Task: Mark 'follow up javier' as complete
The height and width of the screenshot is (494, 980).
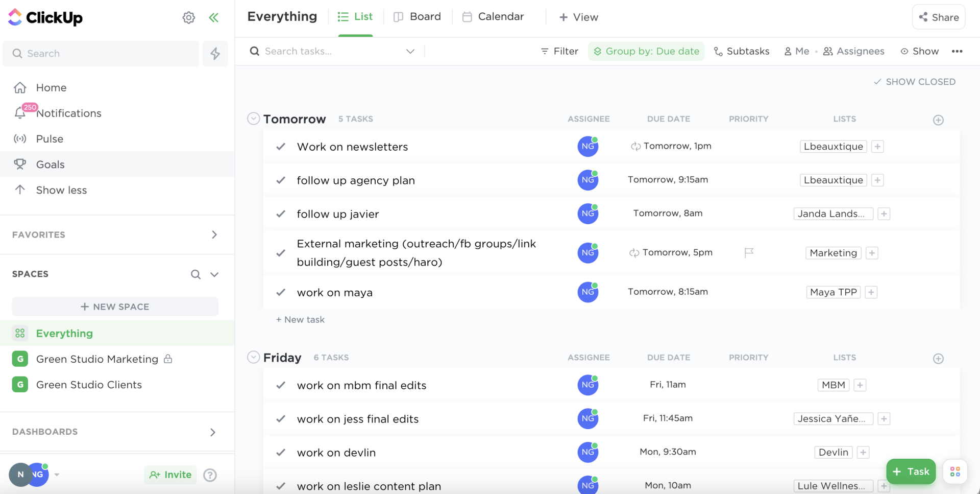Action: (280, 214)
